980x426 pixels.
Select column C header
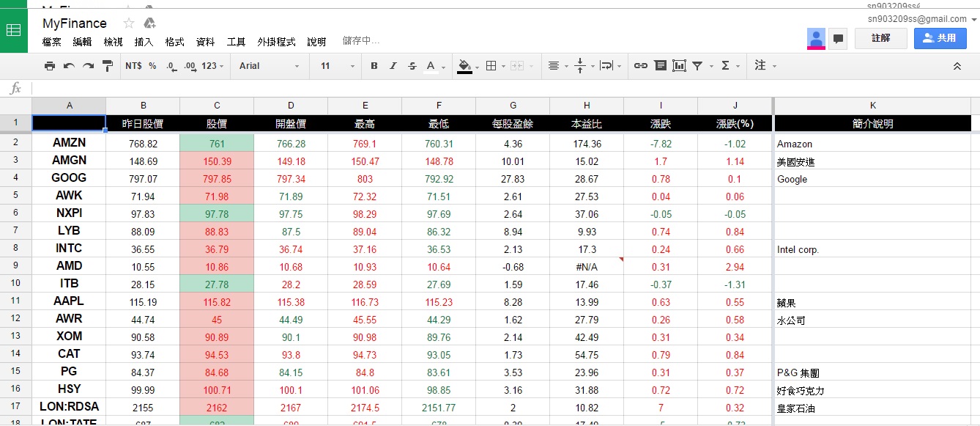click(x=217, y=106)
